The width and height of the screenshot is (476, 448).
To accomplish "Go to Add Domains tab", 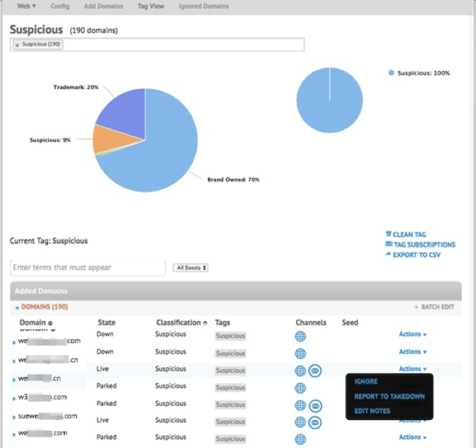I will tap(103, 6).
